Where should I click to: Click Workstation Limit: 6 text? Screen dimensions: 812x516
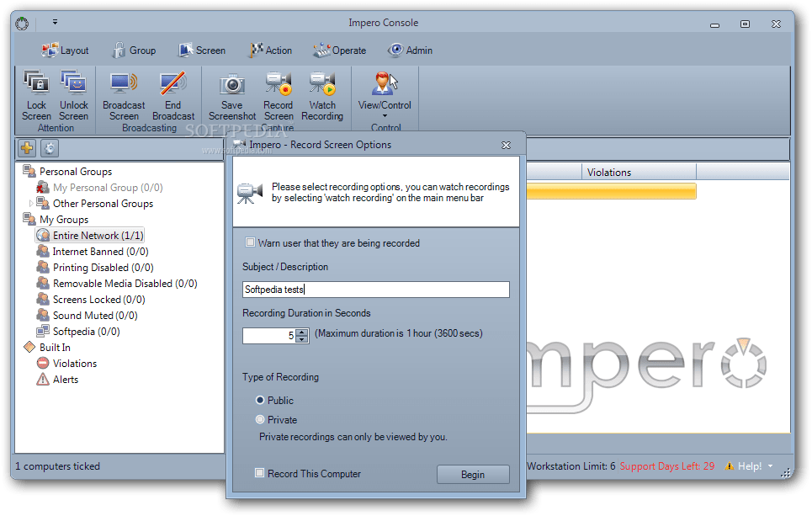point(571,465)
